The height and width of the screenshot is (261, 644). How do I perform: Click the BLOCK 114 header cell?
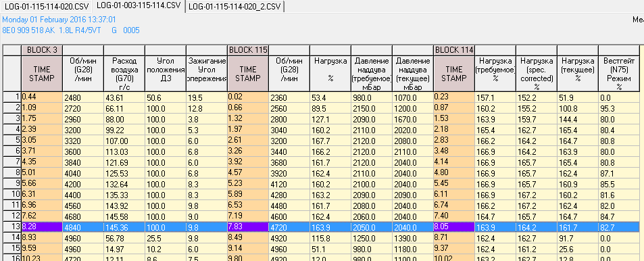point(454,50)
